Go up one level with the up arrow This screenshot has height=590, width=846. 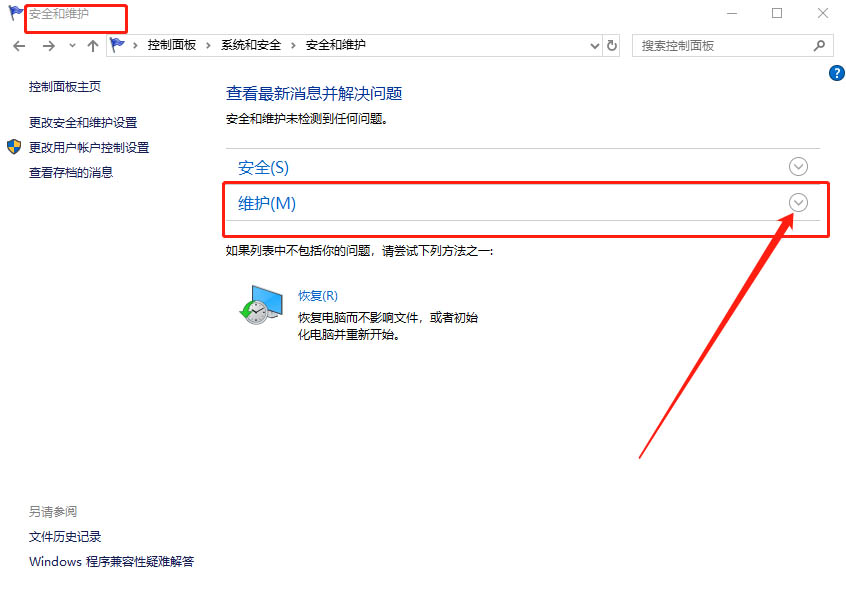click(x=93, y=46)
